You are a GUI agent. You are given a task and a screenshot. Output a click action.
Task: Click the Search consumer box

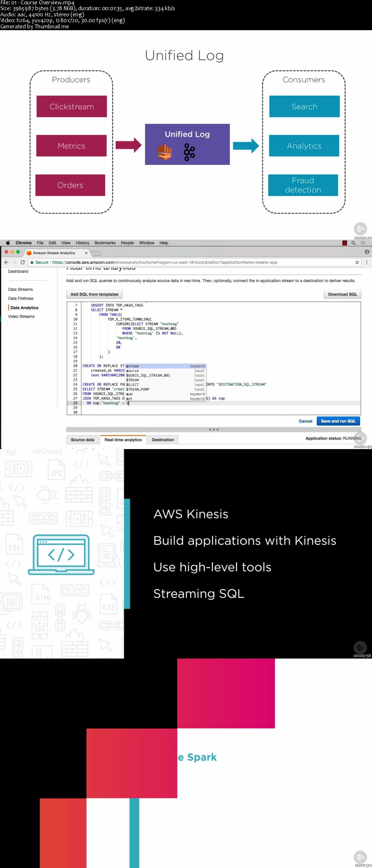[304, 107]
